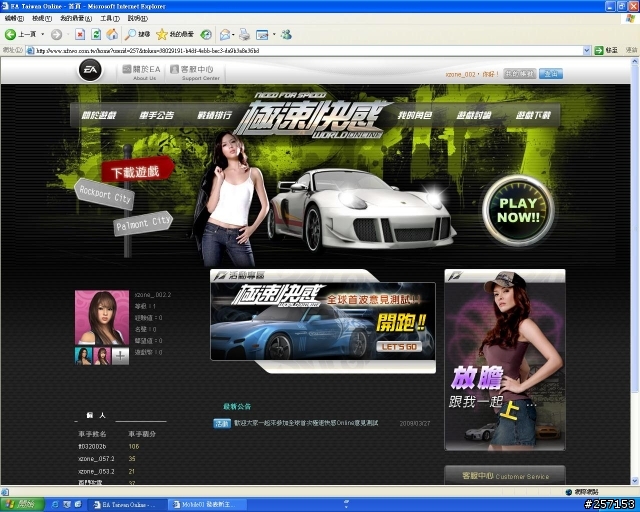Screen dimensions: 640x512
Task: Open the 戰績排行 navigation tab
Action: (x=214, y=116)
